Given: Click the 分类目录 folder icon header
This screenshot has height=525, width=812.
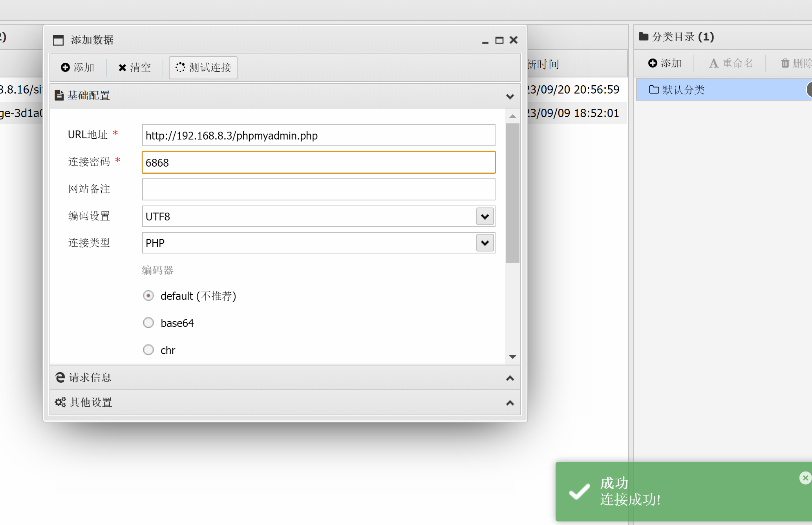Looking at the screenshot, I should (x=644, y=37).
